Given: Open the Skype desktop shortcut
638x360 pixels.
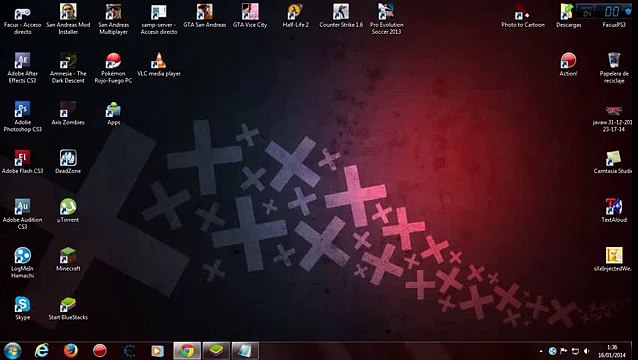Looking at the screenshot, I should (22, 309).
